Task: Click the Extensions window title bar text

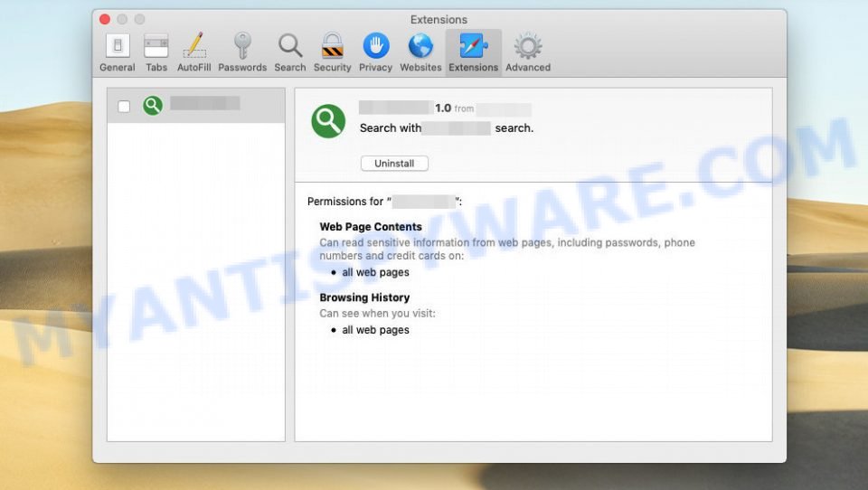Action: 439,19
